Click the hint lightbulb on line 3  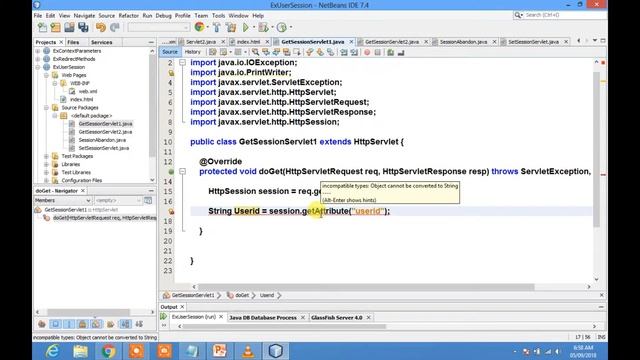tap(171, 73)
